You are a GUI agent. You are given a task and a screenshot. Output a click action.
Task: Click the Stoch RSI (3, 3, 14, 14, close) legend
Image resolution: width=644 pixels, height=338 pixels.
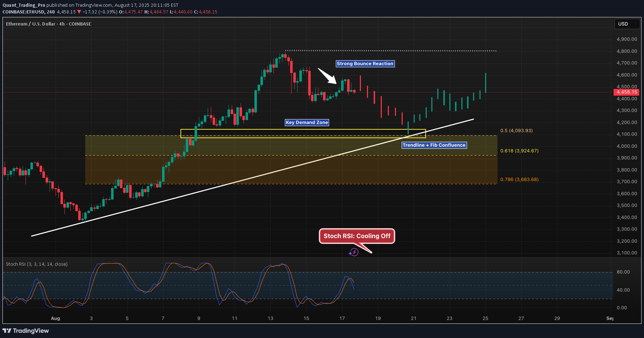coord(37,264)
